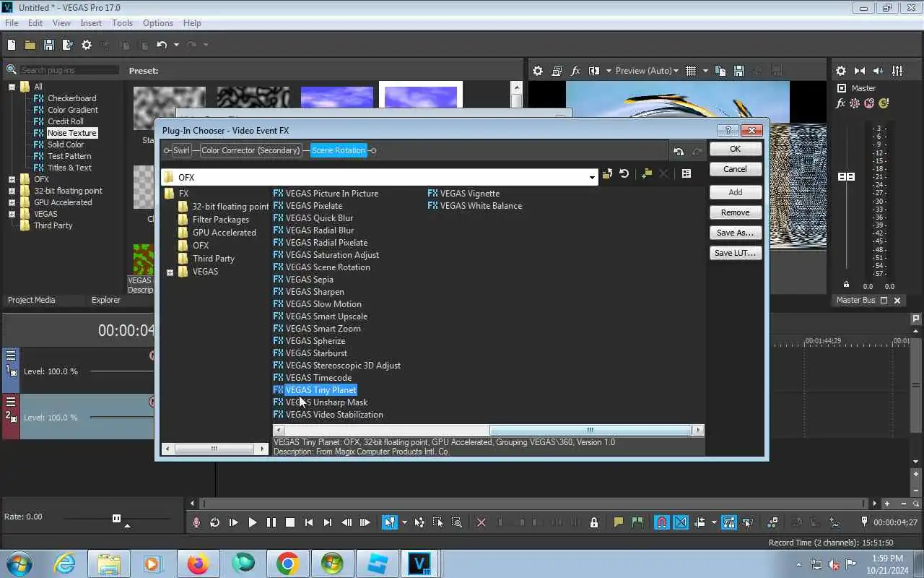Image resolution: width=924 pixels, height=578 pixels.
Task: Click the Remove button in Plug-In Chooser
Action: click(735, 212)
